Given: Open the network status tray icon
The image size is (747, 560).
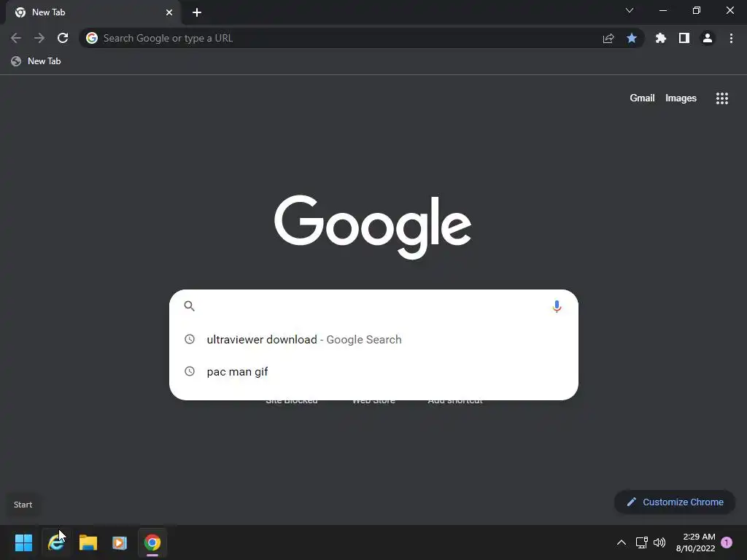Looking at the screenshot, I should (642, 542).
